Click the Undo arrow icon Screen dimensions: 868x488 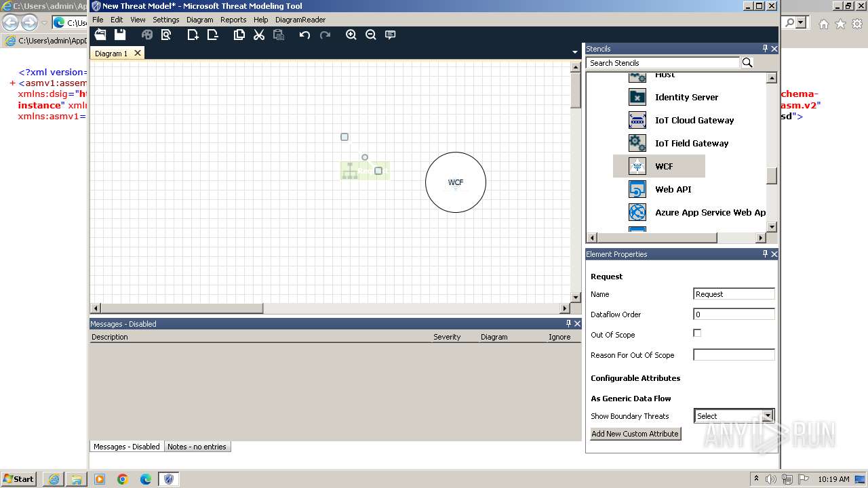tap(305, 35)
